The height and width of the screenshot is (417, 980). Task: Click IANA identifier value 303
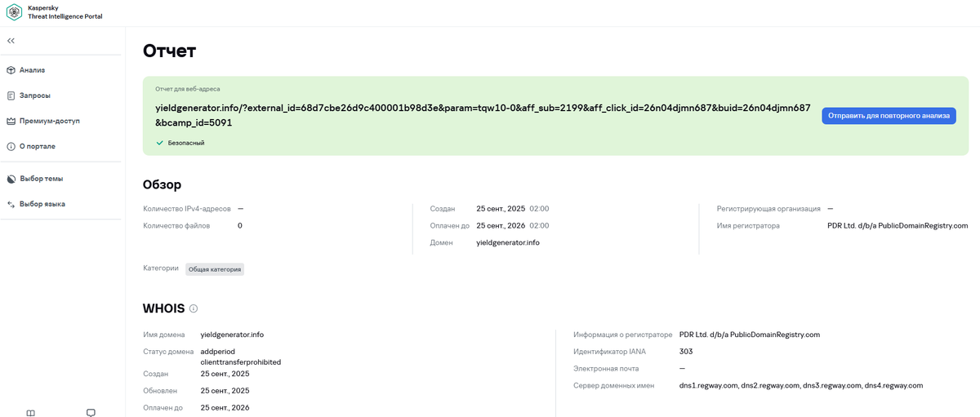pos(686,352)
